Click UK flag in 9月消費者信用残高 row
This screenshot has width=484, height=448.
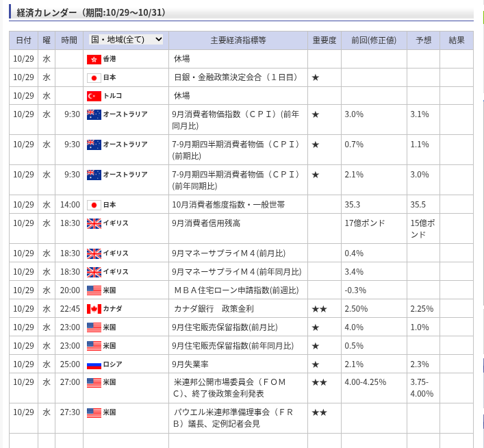click(x=94, y=223)
